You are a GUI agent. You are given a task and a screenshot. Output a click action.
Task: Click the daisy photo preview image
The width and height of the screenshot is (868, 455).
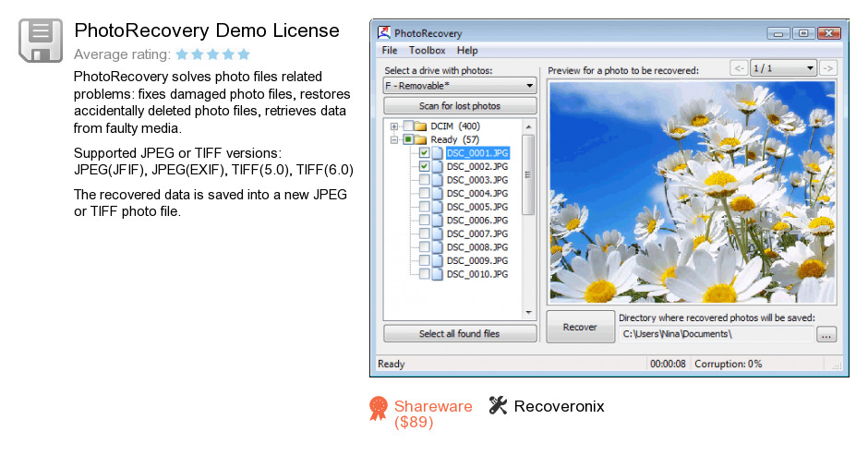(692, 192)
